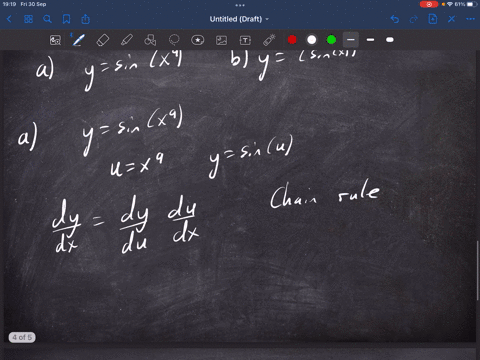Image resolution: width=480 pixels, height=360 pixels.
Task: Open the page thumbnails grid view
Action: pyautogui.click(x=28, y=19)
